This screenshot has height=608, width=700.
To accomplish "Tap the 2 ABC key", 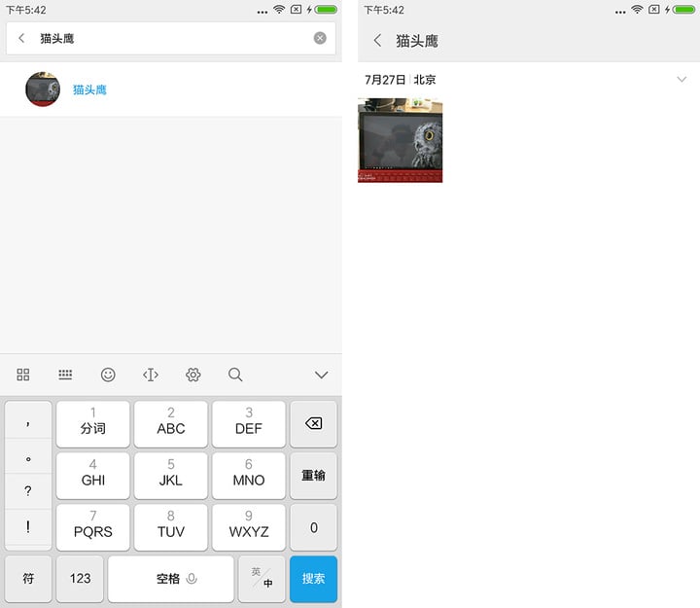I will (171, 423).
